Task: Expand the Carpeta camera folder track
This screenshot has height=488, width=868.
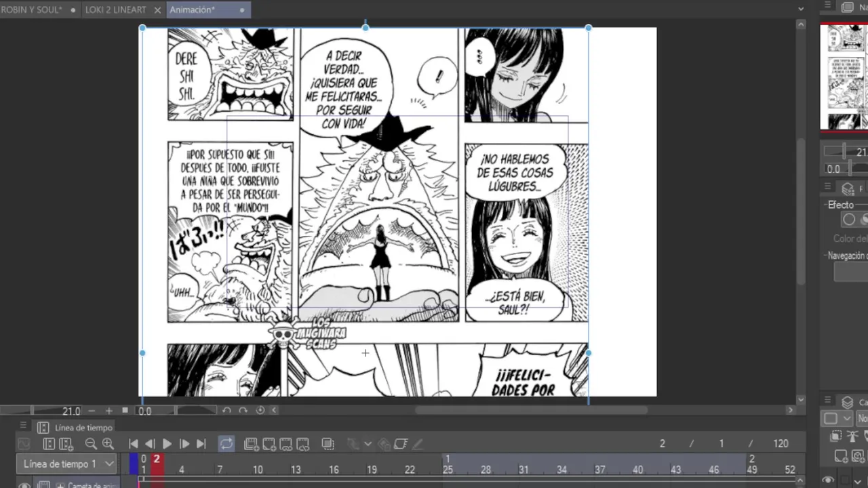Action: (60, 485)
